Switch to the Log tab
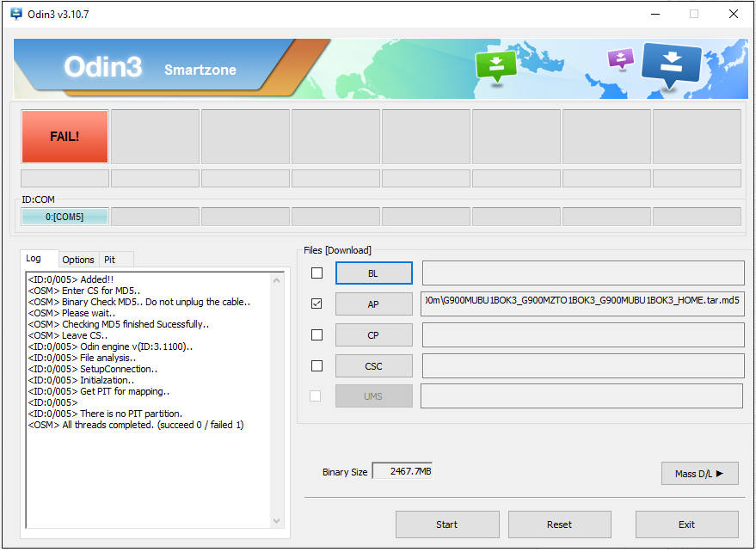The image size is (756, 552). click(40, 259)
